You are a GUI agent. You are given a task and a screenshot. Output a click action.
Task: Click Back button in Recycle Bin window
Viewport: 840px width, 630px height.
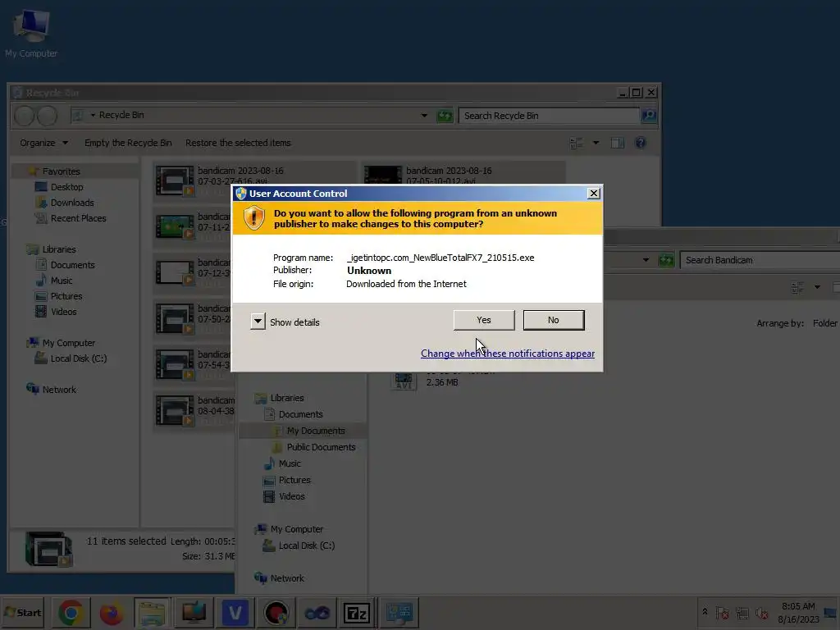point(24,116)
